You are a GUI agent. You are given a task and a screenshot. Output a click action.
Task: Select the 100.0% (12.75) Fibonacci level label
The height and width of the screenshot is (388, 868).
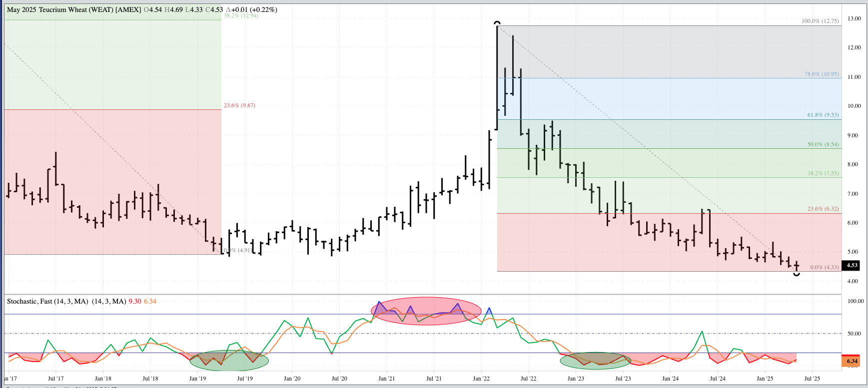tap(820, 21)
